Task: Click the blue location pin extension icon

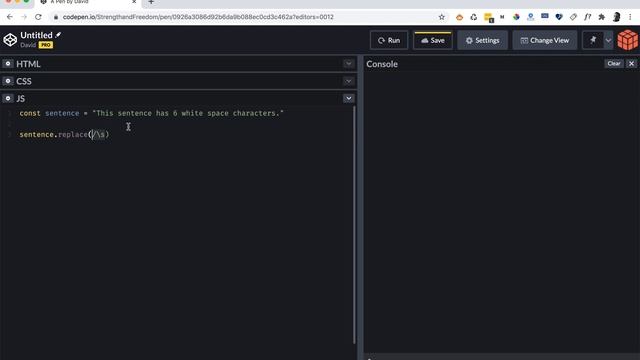Action: point(530,17)
